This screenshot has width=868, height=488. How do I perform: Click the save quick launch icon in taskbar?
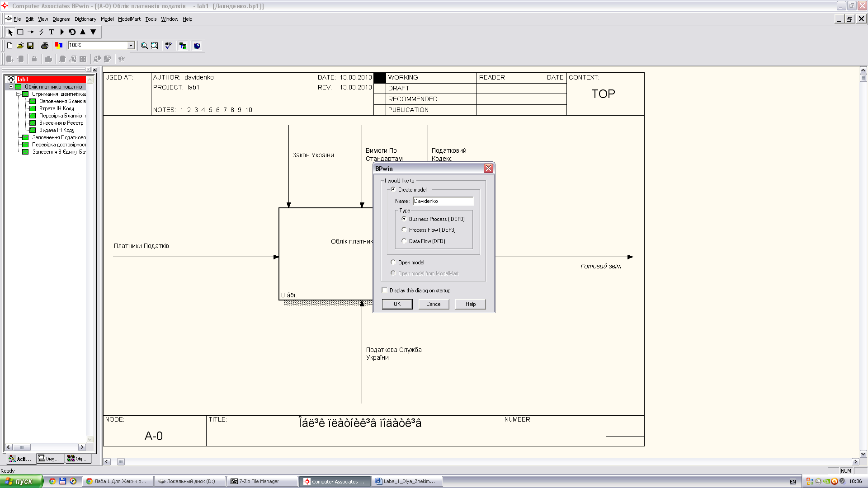(x=63, y=481)
